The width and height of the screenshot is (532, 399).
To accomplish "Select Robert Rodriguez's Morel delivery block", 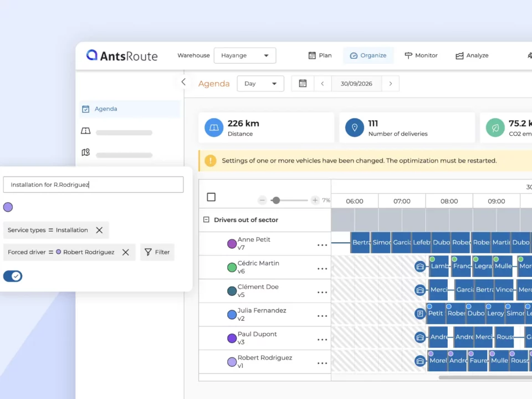I will [x=437, y=361].
